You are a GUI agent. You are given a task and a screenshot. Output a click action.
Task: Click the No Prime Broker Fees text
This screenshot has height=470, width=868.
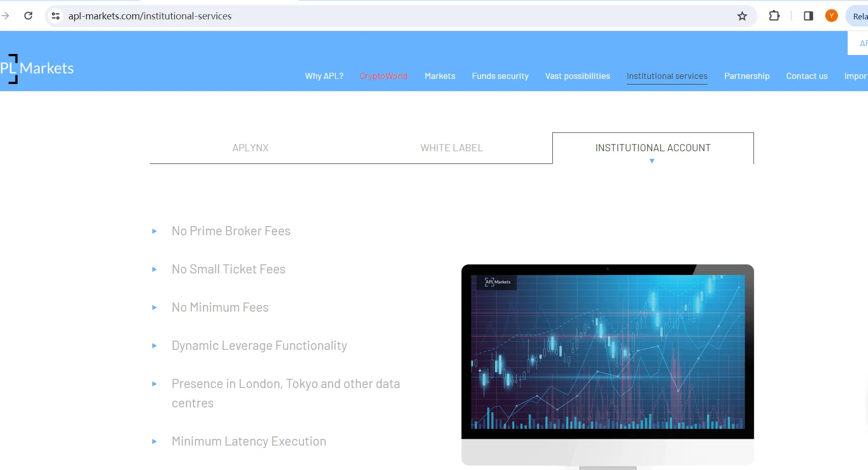[231, 231]
